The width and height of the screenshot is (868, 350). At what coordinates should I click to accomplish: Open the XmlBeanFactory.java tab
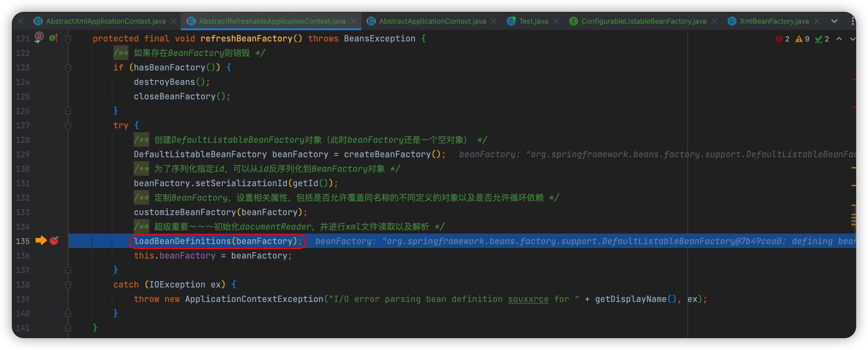(774, 21)
